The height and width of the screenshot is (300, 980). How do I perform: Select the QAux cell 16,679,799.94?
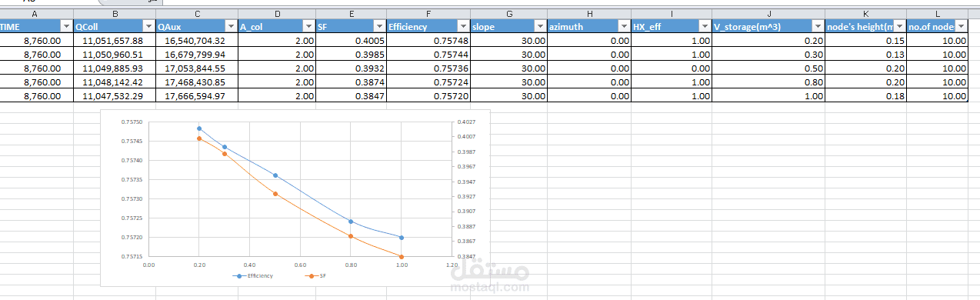[197, 55]
